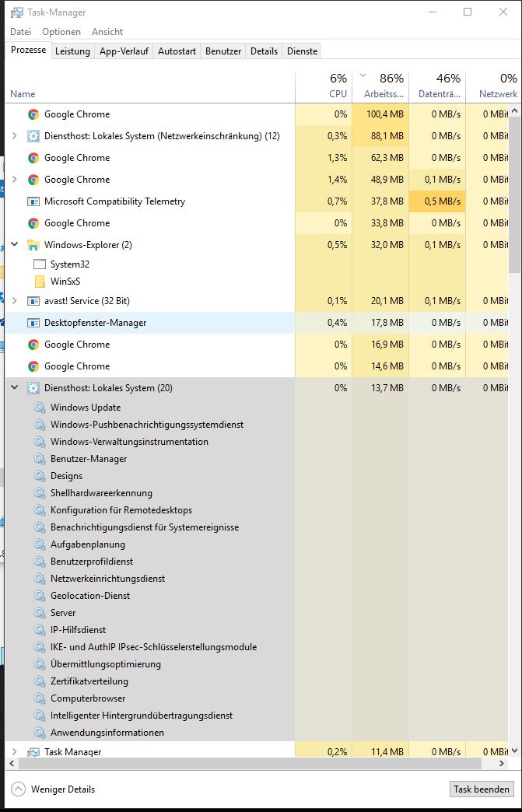Click the Geolocation-Dienst service icon
522x812 pixels.
pos(40,596)
